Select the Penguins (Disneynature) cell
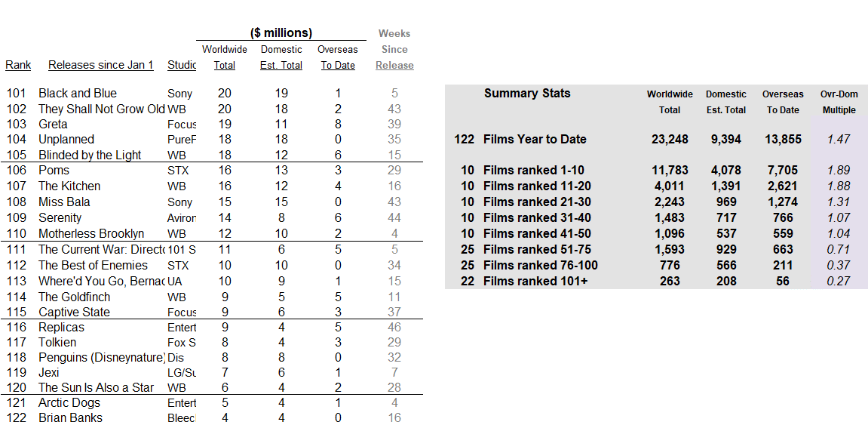 (103, 357)
